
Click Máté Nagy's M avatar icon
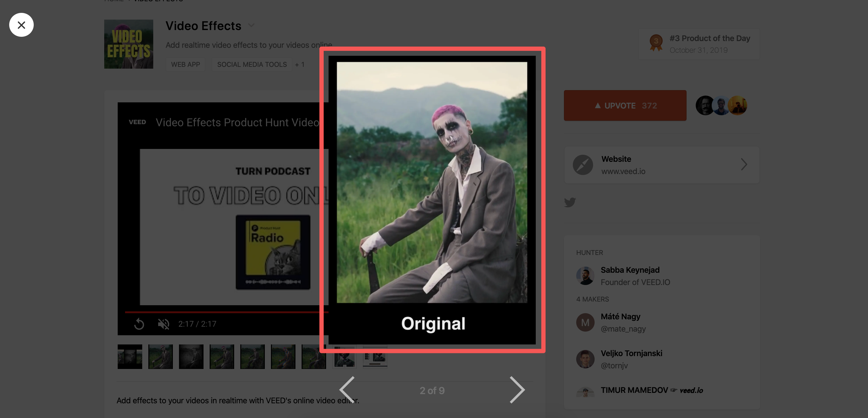coord(585,322)
